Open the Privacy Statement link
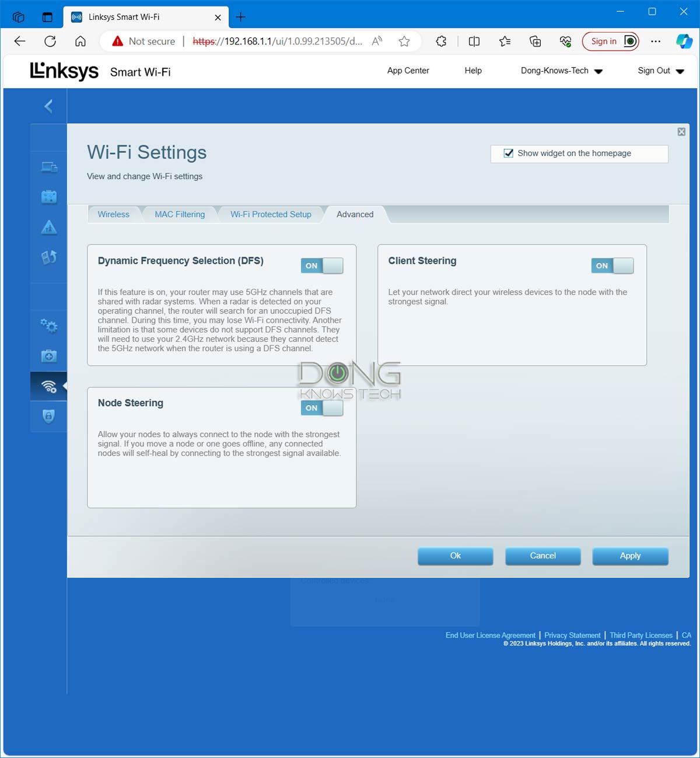 [x=572, y=635]
